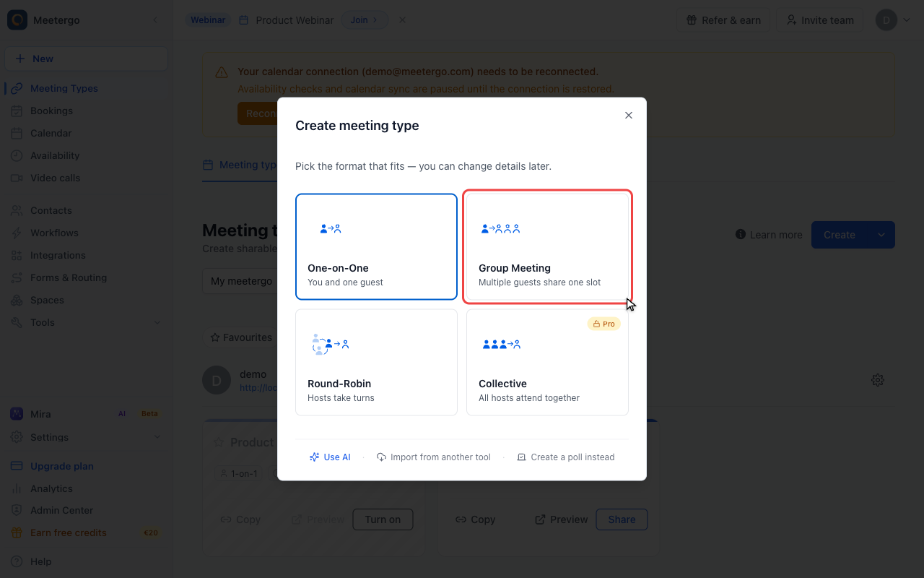Select the Pro-locked Collective meeting card
This screenshot has height=578, width=924.
[x=547, y=362]
